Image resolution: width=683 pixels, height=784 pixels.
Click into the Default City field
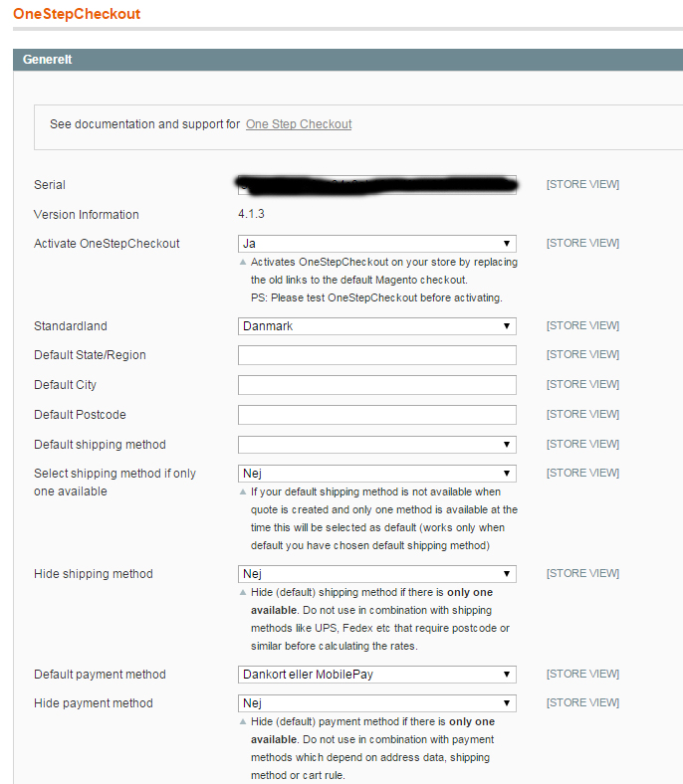[x=376, y=385]
